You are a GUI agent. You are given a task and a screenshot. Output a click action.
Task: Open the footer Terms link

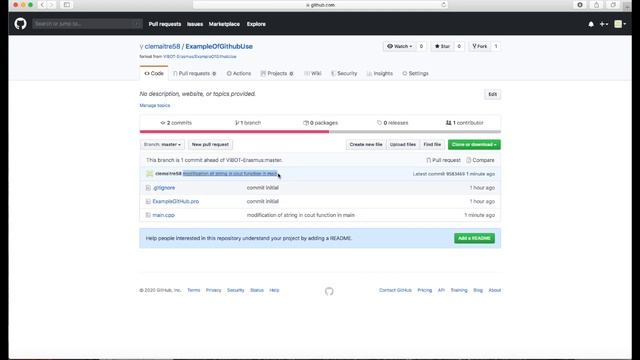click(193, 290)
